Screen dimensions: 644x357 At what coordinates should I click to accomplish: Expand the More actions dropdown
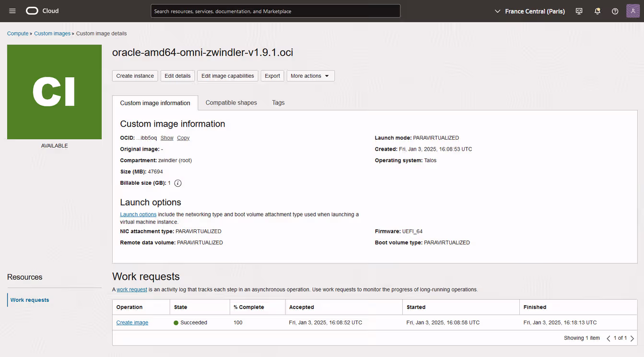310,76
